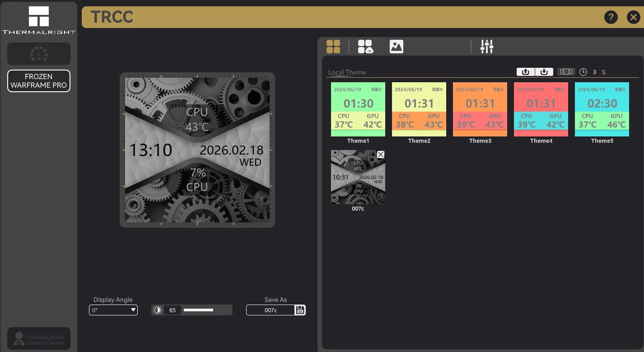Click the Theme5 label text
The width and height of the screenshot is (644, 352).
pyautogui.click(x=602, y=141)
